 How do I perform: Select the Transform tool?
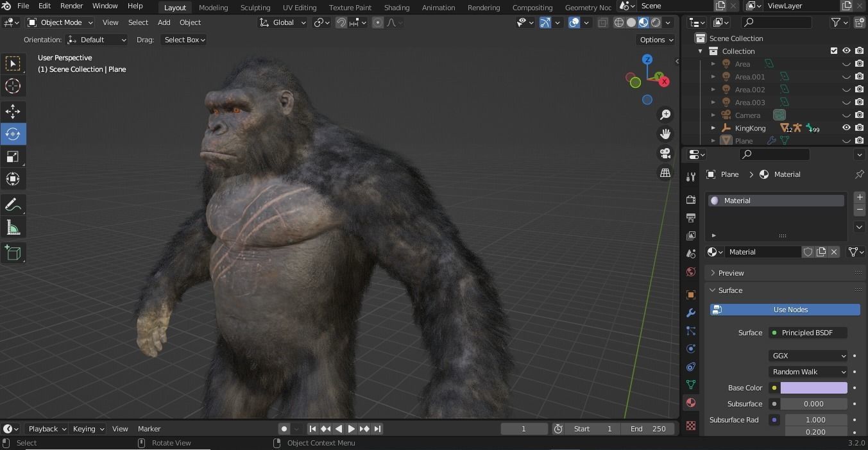13,179
